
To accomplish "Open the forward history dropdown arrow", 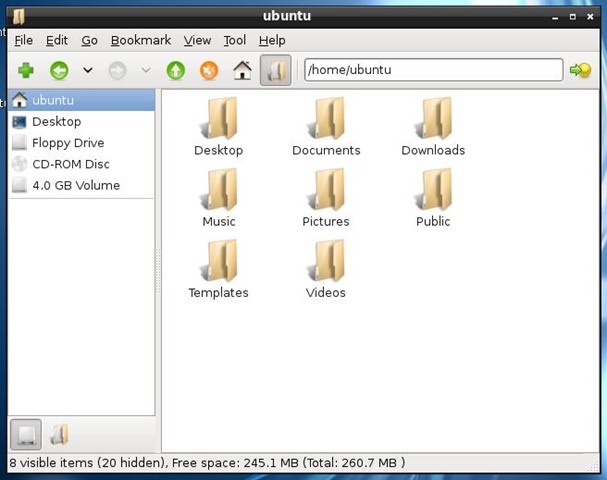I will pos(146,70).
